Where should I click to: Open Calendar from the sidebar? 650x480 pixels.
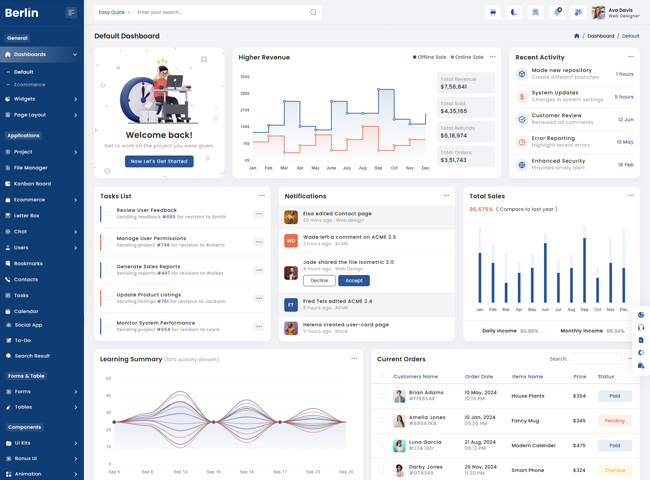click(26, 311)
